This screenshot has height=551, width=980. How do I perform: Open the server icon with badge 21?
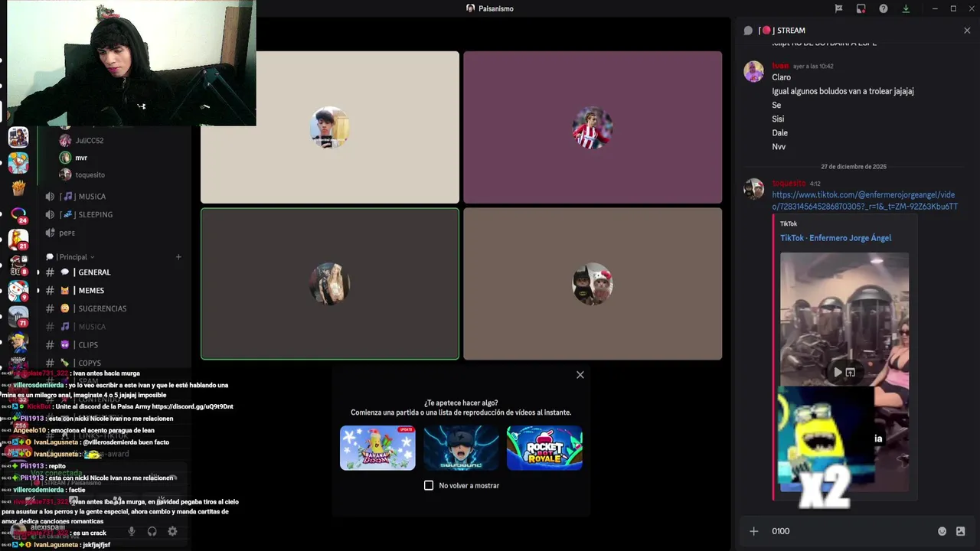[x=18, y=240]
